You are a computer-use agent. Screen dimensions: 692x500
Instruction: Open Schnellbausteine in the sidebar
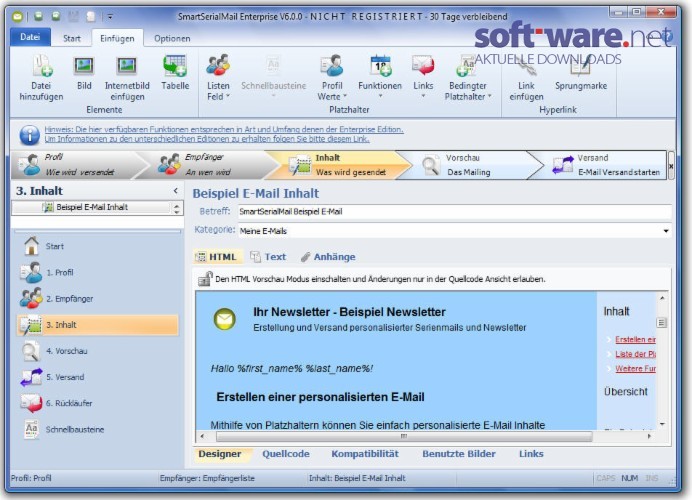98,429
